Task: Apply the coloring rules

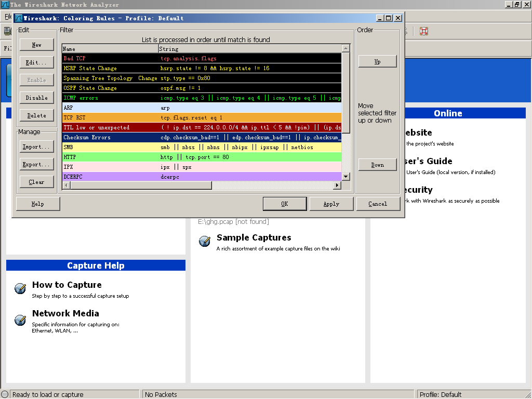Action: pyautogui.click(x=331, y=204)
